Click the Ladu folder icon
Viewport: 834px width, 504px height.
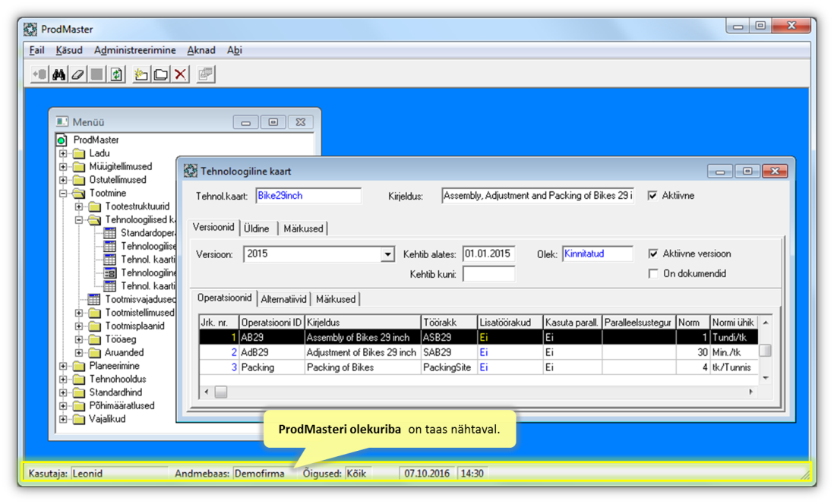[79, 153]
